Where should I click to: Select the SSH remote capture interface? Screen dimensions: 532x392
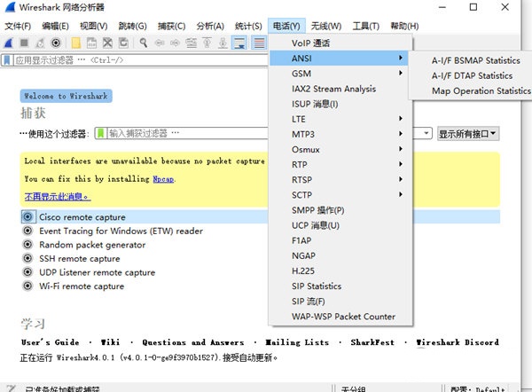[79, 259]
